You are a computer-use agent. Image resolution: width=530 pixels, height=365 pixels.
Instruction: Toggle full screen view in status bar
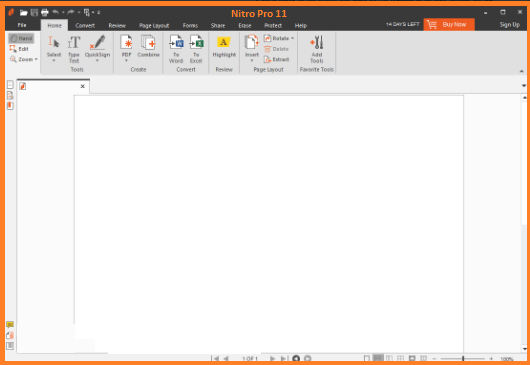click(x=412, y=359)
